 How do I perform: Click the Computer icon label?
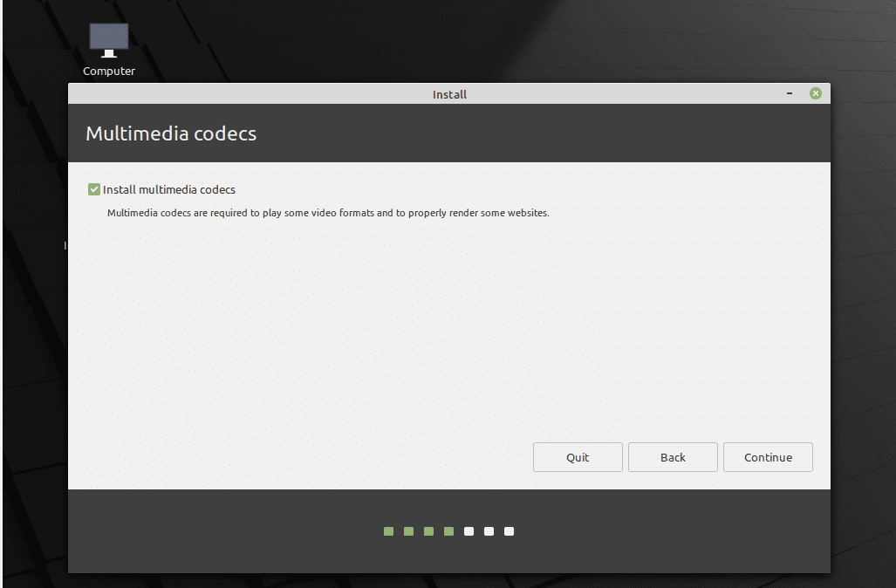click(x=108, y=71)
